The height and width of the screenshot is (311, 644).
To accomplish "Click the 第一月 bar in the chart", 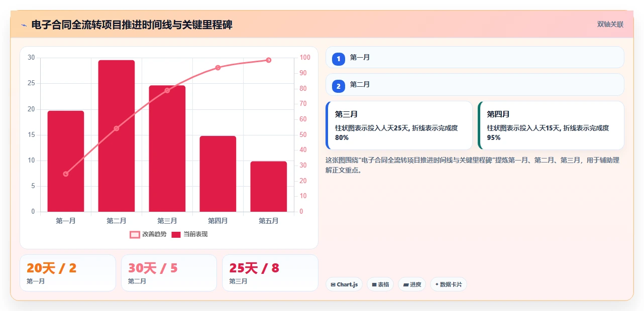I will 66,161.
